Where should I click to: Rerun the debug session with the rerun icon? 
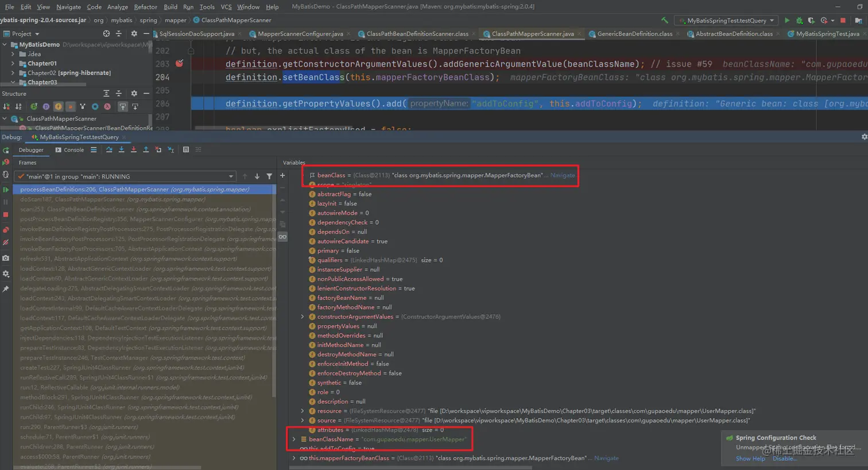coord(6,151)
